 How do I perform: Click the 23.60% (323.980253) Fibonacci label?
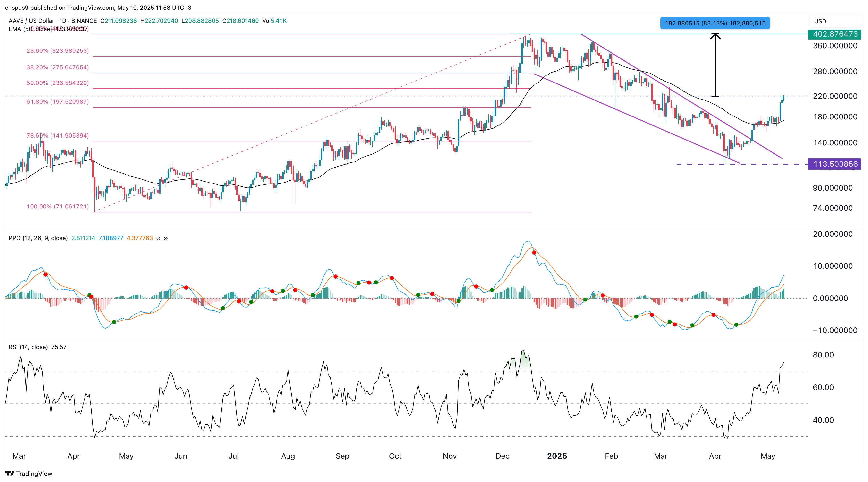coord(58,51)
